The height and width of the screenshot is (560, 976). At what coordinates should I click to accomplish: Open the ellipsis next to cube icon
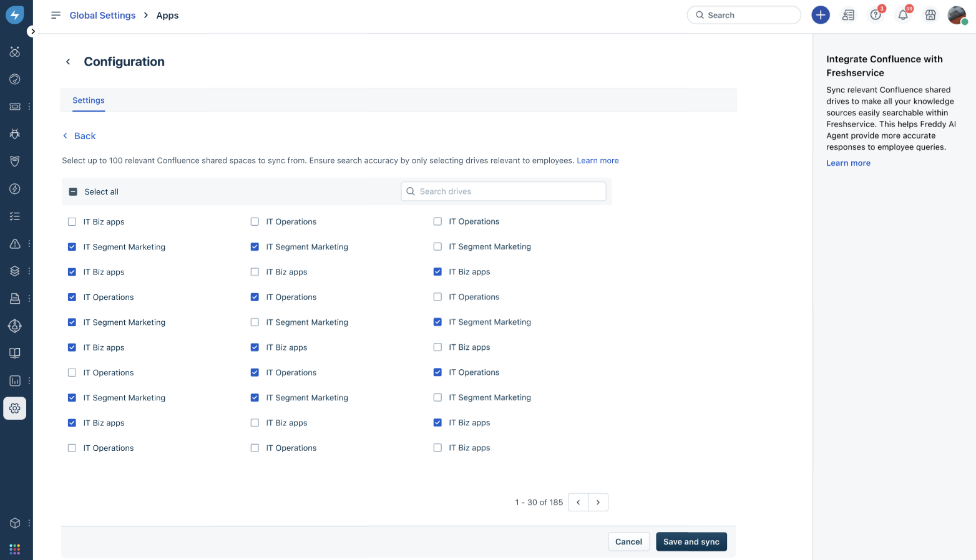pyautogui.click(x=29, y=523)
